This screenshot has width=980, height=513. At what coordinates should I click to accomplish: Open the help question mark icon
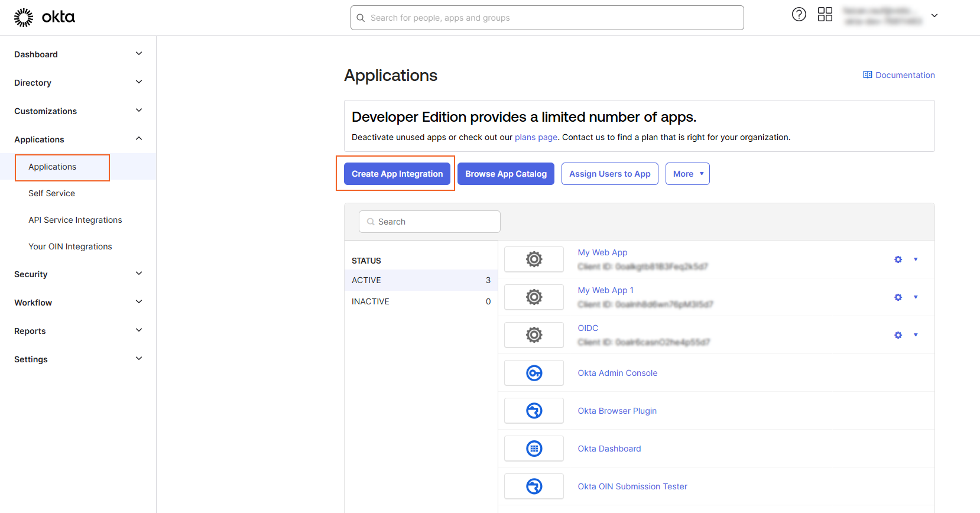click(799, 15)
